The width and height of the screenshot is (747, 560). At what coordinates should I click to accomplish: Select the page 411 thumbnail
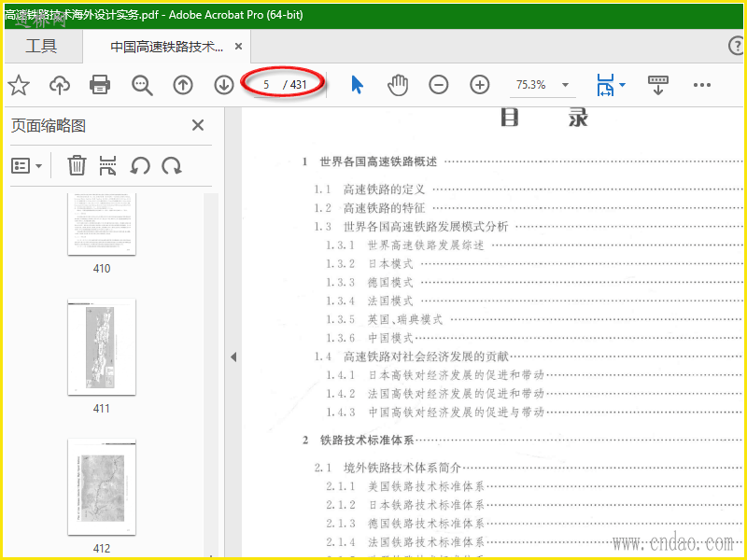point(102,347)
